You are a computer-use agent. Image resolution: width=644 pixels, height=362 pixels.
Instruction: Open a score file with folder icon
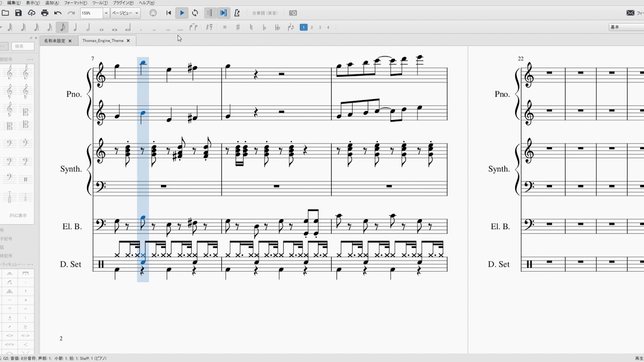(5, 13)
